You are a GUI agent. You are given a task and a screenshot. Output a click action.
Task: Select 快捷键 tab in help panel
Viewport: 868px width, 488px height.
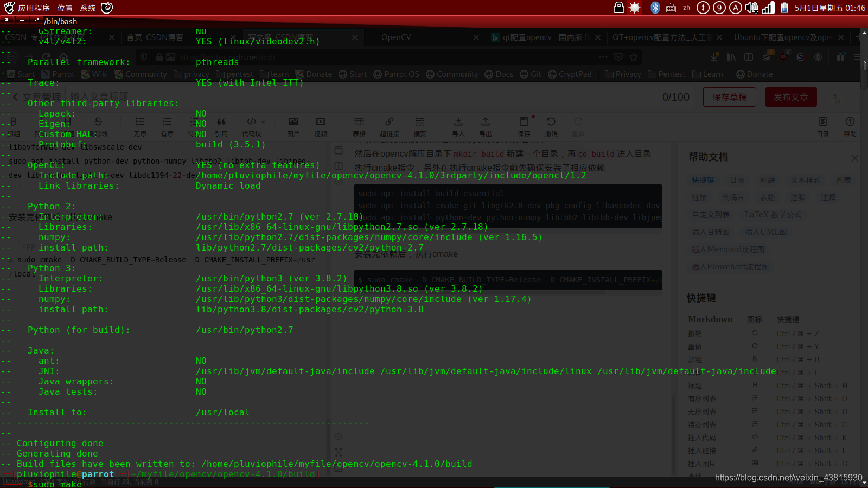(x=703, y=180)
